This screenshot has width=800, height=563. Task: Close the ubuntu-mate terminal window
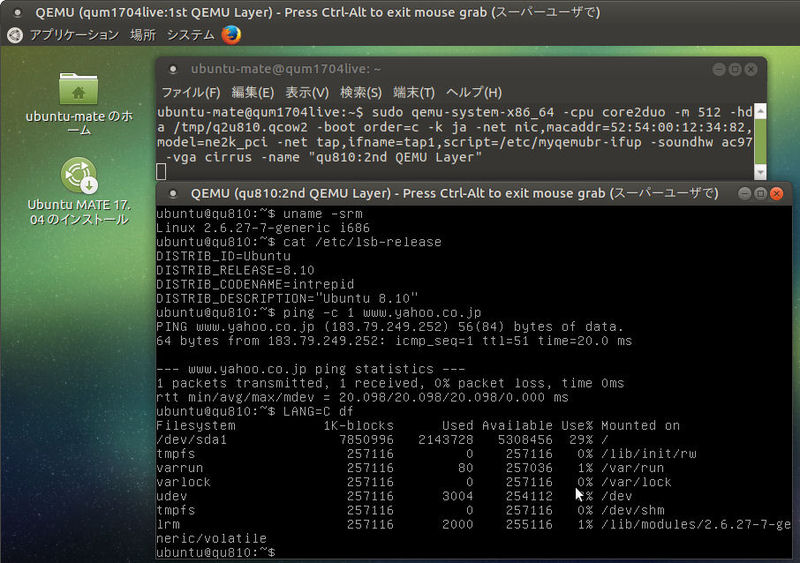[751, 69]
